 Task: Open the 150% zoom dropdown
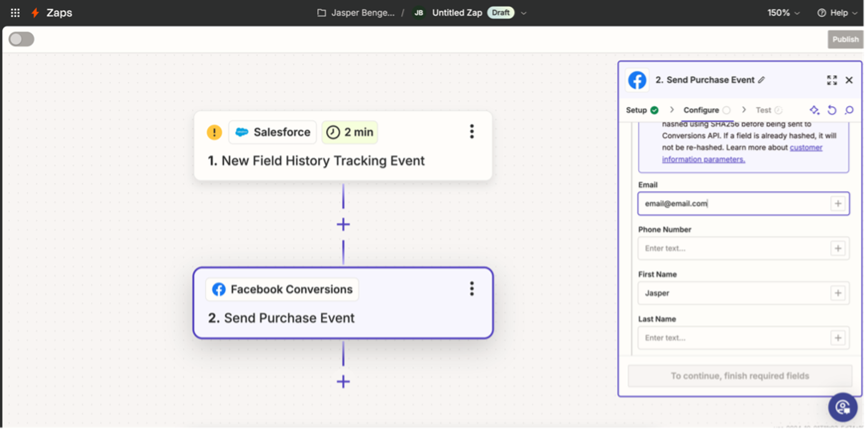pos(784,12)
